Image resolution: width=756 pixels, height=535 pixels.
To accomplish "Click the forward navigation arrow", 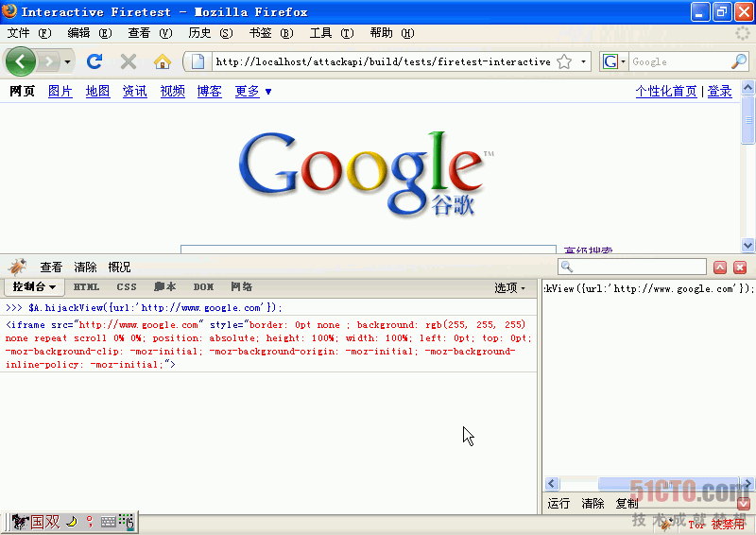I will click(48, 61).
